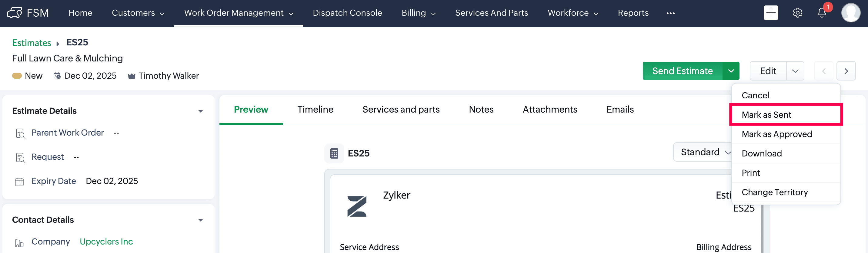Collapse the Estimate Details section
Image resolution: width=868 pixels, height=253 pixels.
pos(201,111)
